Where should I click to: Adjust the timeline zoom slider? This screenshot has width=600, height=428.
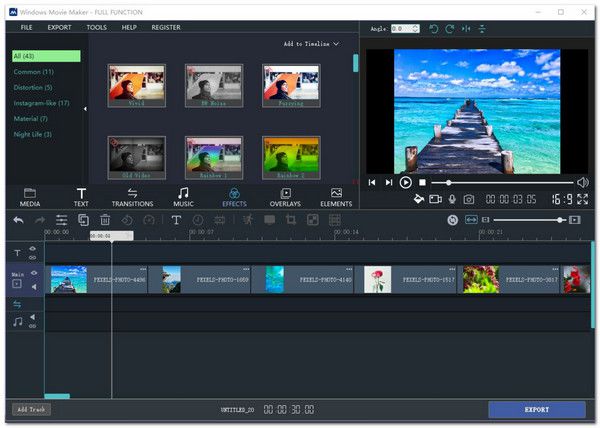[x=528, y=220]
